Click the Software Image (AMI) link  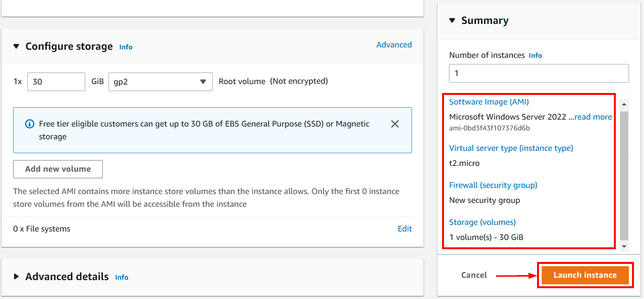[x=489, y=102]
